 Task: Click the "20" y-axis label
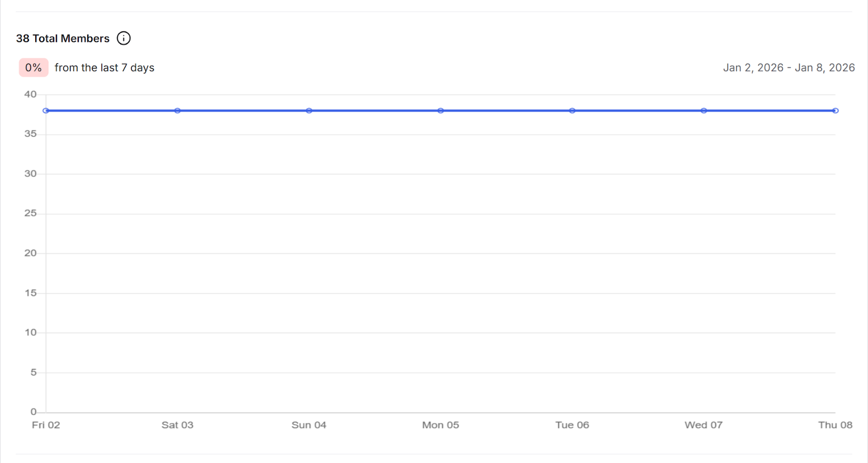click(30, 253)
